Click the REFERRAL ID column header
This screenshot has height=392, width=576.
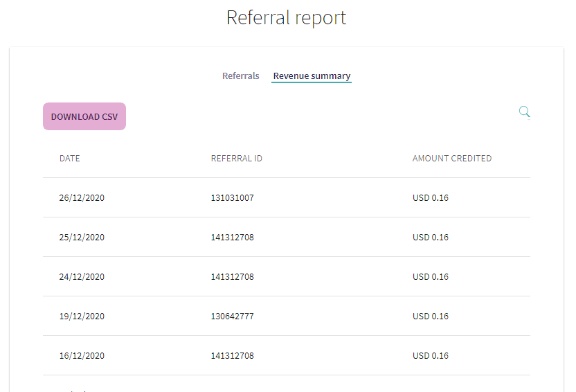tap(237, 159)
